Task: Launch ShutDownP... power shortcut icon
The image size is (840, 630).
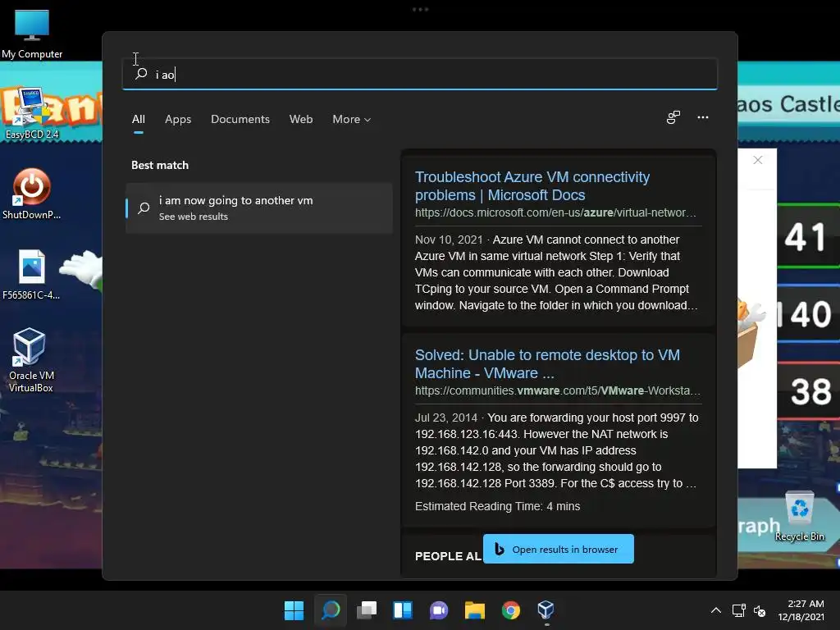Action: pos(32,194)
